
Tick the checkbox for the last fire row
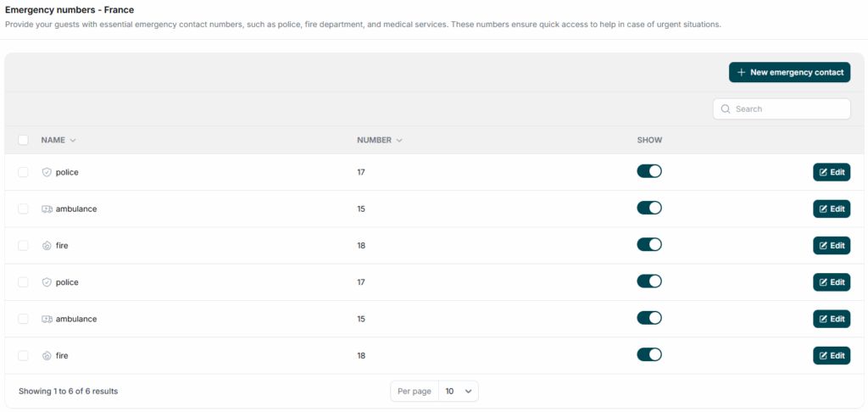pyautogui.click(x=23, y=356)
